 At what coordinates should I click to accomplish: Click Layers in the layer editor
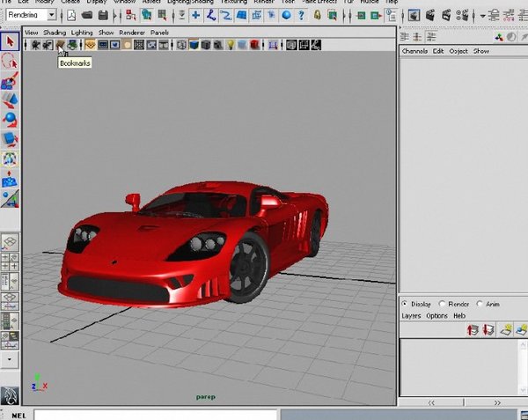pos(412,315)
